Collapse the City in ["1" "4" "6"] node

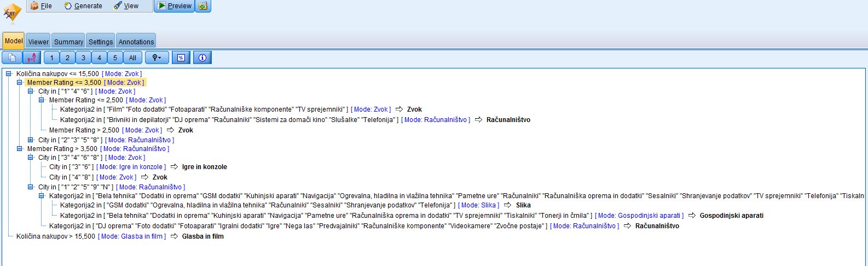[31, 91]
